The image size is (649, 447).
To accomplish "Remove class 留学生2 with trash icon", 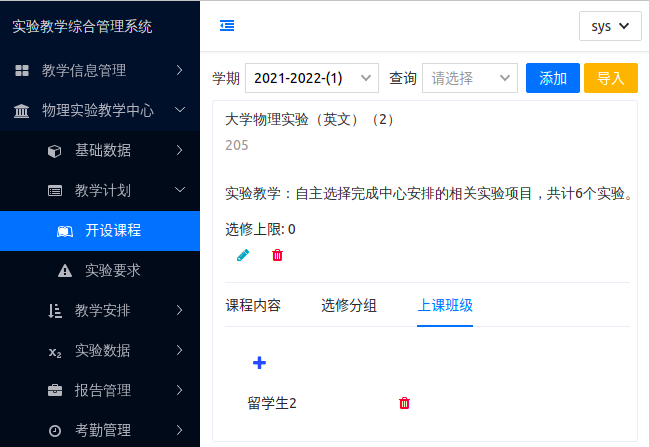I will tap(404, 403).
